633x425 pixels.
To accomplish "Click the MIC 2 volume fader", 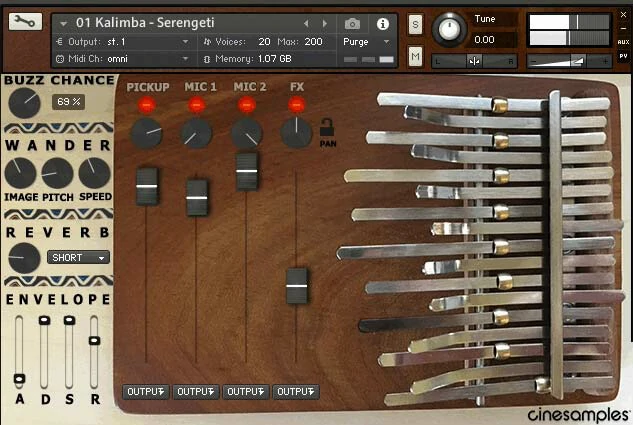I will point(247,171).
